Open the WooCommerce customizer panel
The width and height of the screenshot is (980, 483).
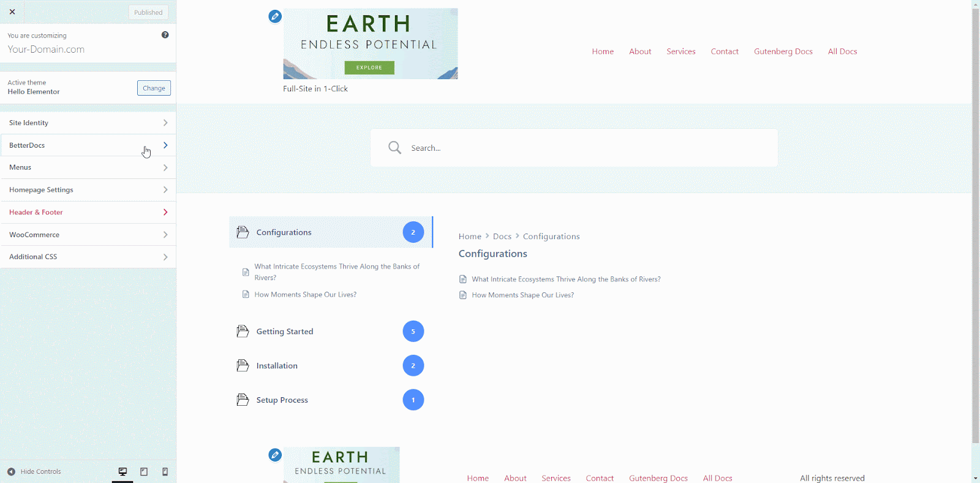(x=88, y=235)
